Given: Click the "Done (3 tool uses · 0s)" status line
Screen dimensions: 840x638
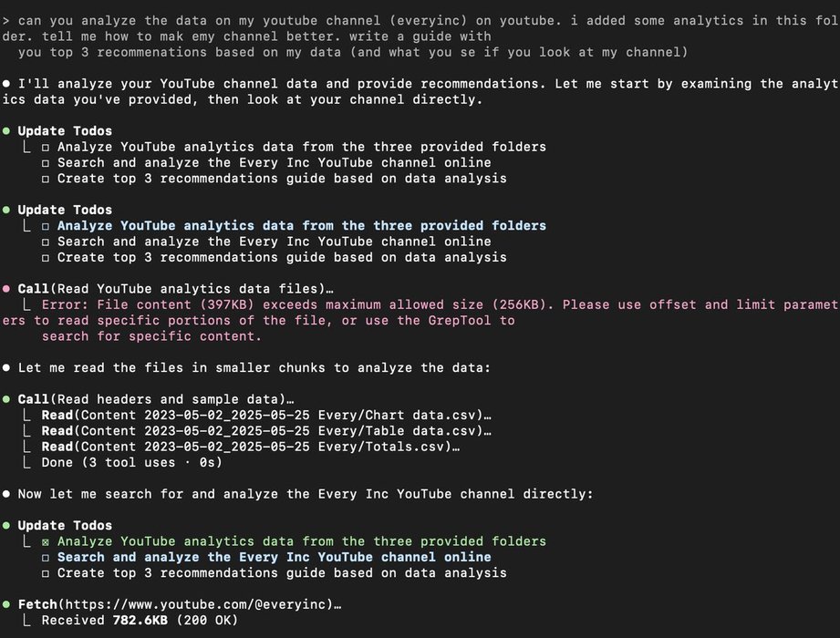Looking at the screenshot, I should pyautogui.click(x=131, y=462).
